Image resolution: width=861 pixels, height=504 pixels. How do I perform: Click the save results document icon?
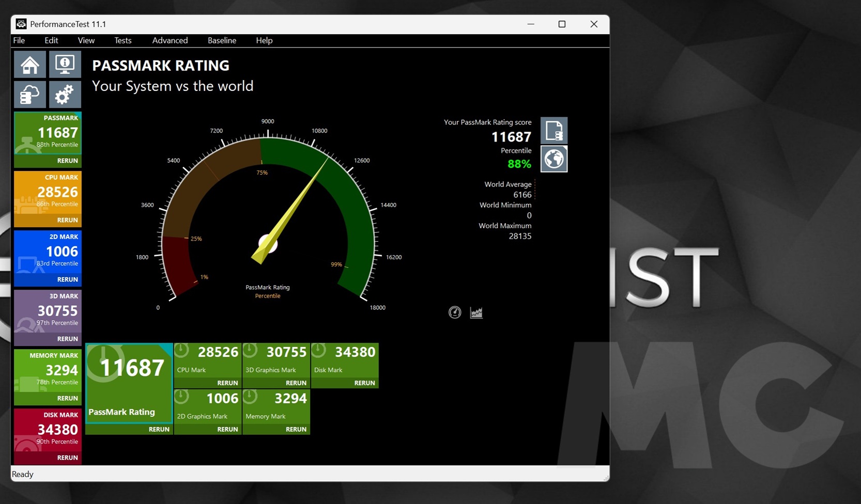(554, 130)
